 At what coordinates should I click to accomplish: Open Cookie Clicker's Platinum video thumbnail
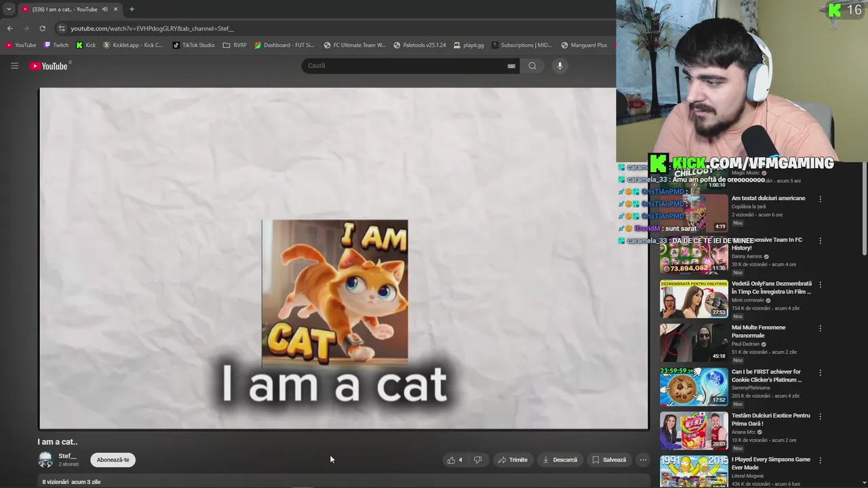coord(694,386)
